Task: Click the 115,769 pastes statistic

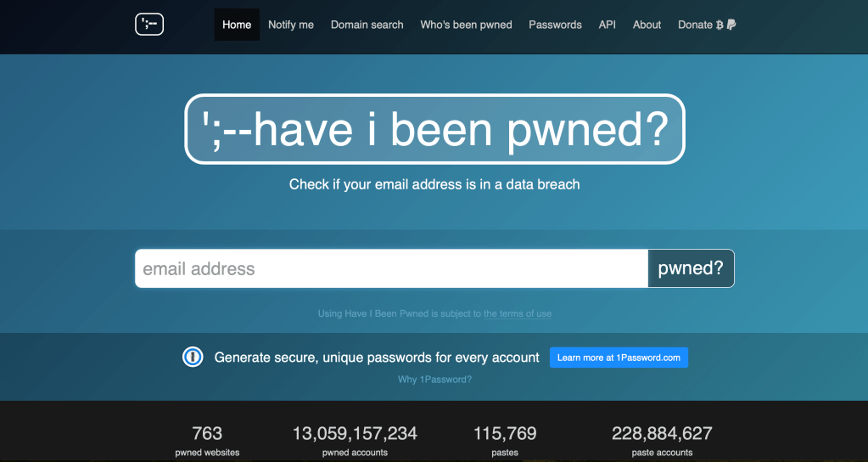Action: [x=505, y=441]
